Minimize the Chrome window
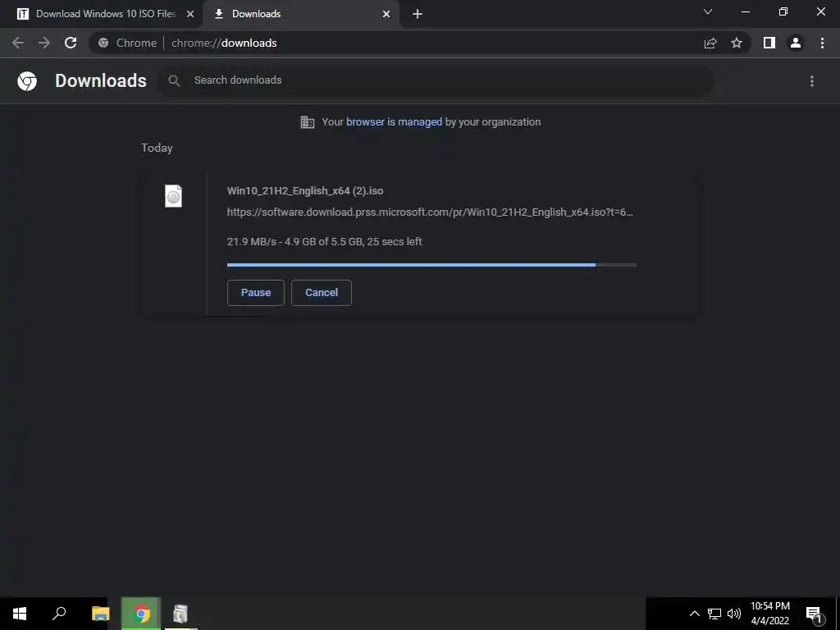Image resolution: width=840 pixels, height=630 pixels. point(745,11)
